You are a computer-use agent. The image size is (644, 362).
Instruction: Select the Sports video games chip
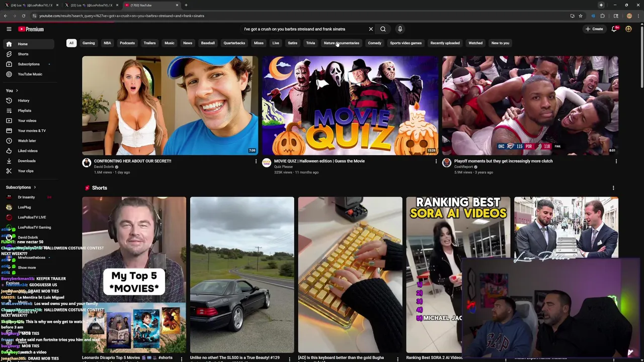coord(406,43)
